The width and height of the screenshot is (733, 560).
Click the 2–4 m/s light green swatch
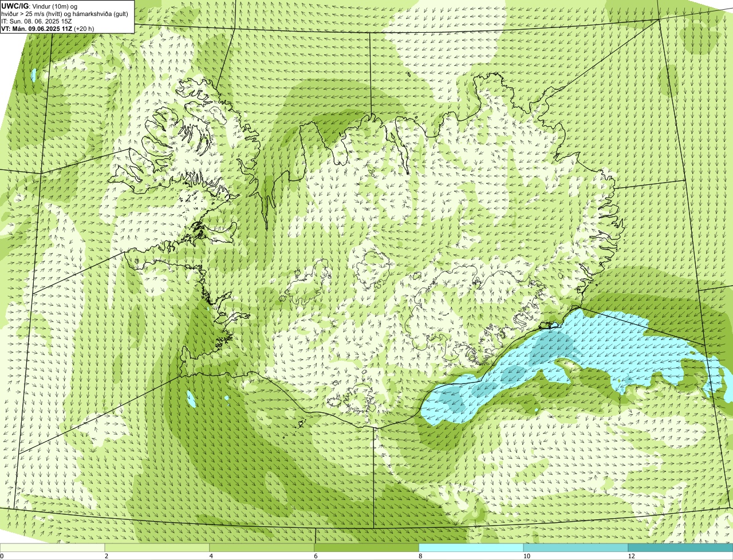(x=157, y=548)
